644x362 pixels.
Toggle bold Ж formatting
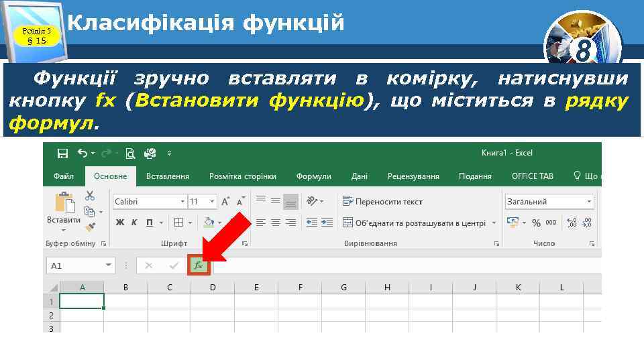click(x=119, y=223)
